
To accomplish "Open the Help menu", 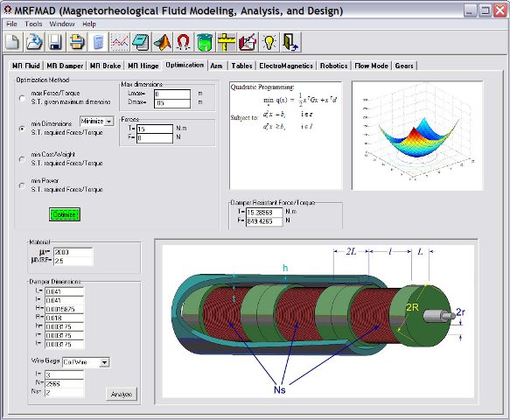I will pyautogui.click(x=89, y=24).
